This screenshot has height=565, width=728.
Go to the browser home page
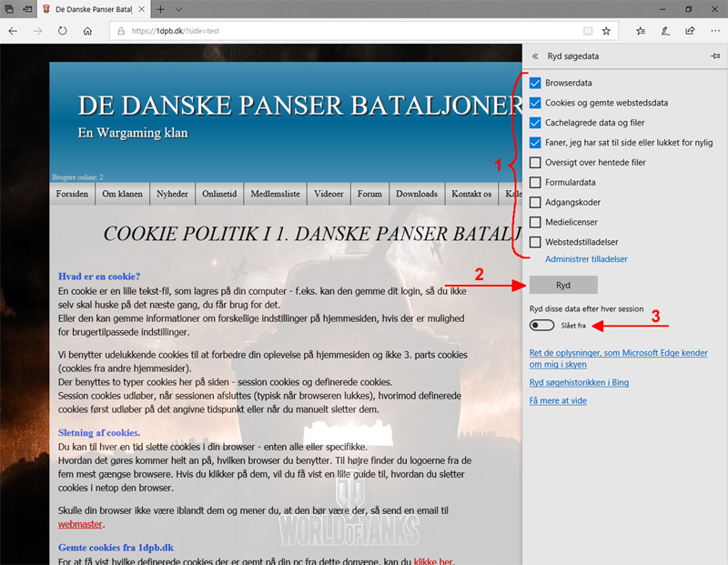coord(87,30)
